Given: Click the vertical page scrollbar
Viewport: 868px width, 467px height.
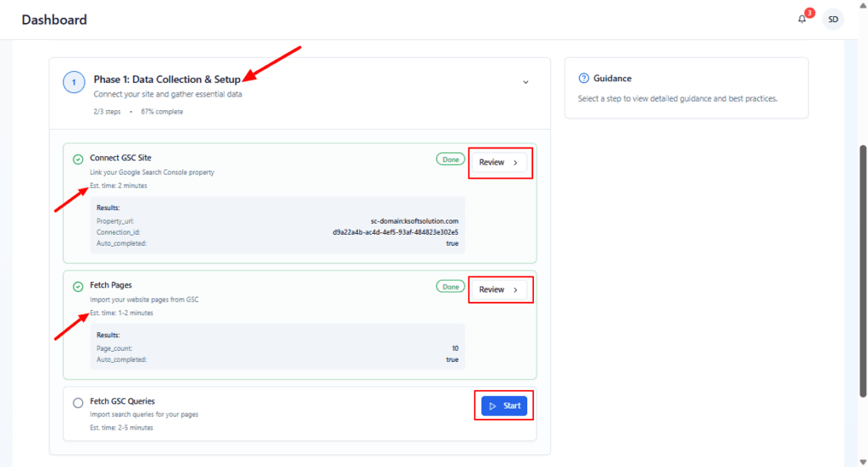Looking at the screenshot, I should [863, 271].
